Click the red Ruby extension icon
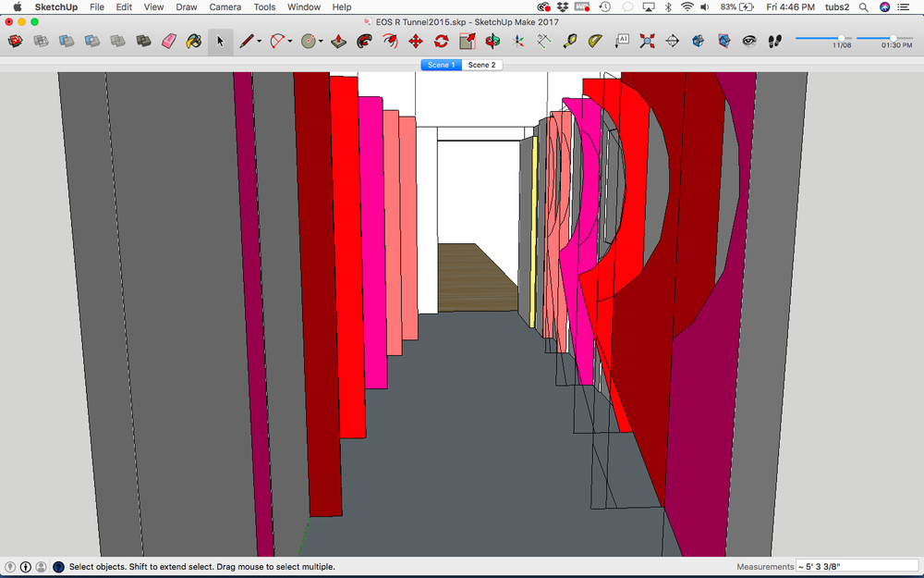Screen dimensions: 924x578 (16, 42)
